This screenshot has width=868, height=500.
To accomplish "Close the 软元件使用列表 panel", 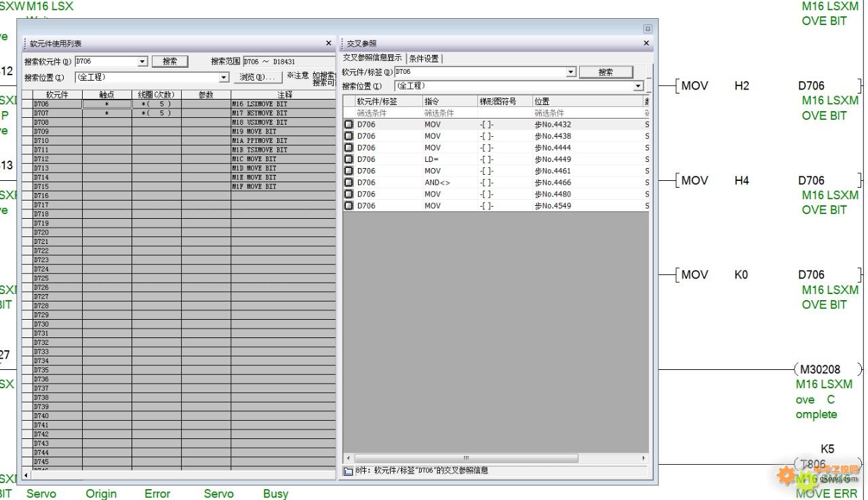I will coord(329,43).
